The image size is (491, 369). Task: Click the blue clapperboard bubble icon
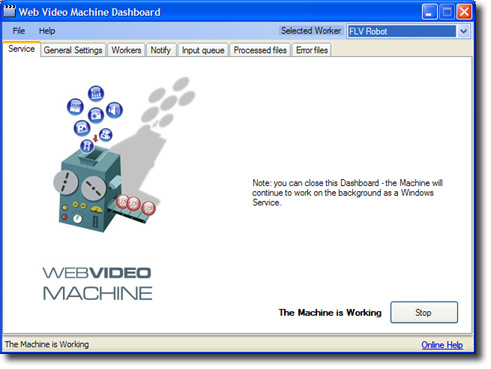[x=75, y=107]
